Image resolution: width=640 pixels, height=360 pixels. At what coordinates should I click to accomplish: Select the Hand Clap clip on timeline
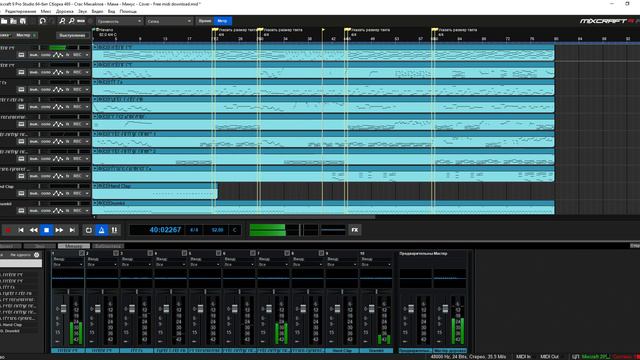pos(155,191)
